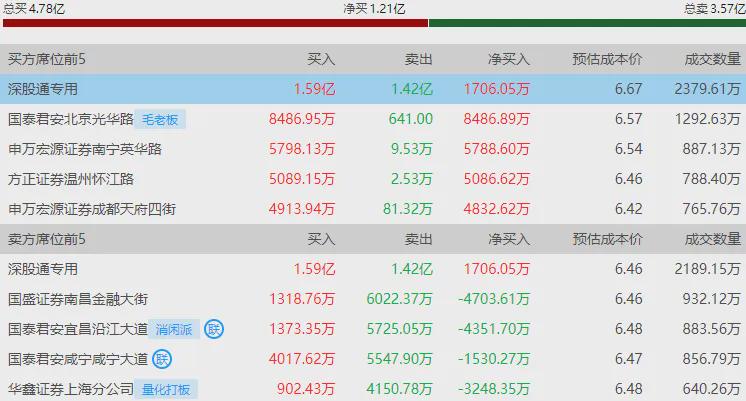The width and height of the screenshot is (746, 401).
Task: Click the 买方席位前5 header
Action: pyautogui.click(x=47, y=59)
